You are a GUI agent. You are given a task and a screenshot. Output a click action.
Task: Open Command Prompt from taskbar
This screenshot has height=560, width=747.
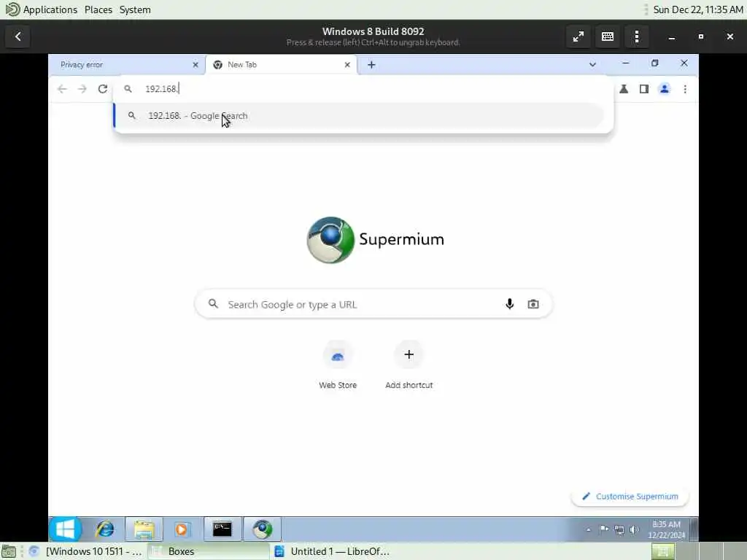click(x=222, y=529)
